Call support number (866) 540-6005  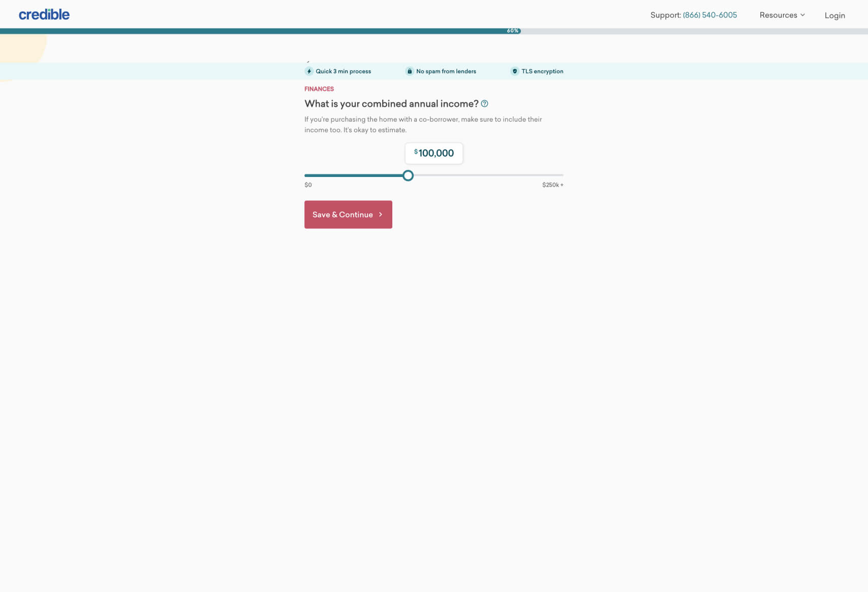tap(709, 15)
